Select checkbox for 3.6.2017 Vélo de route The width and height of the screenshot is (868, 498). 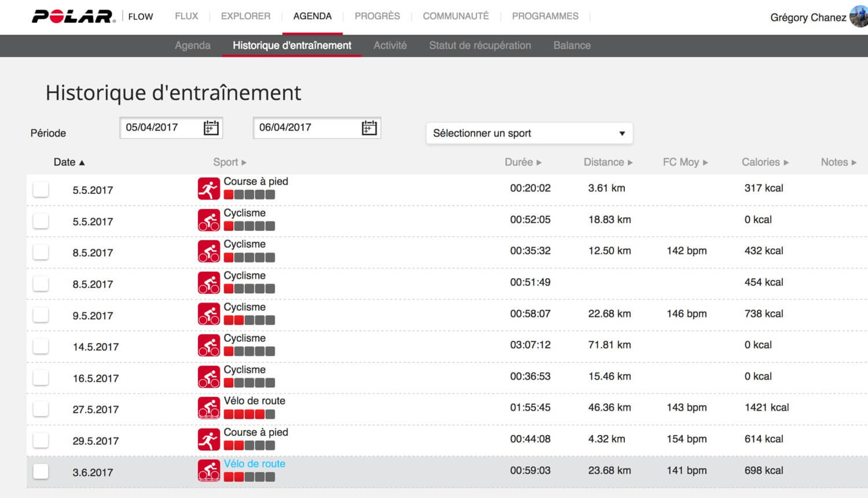41,471
